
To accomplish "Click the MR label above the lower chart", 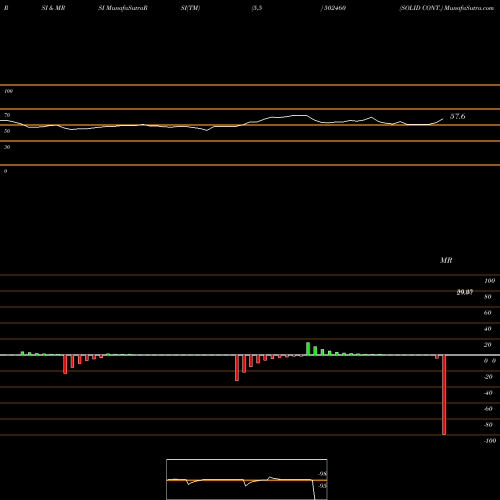I will pos(446,260).
